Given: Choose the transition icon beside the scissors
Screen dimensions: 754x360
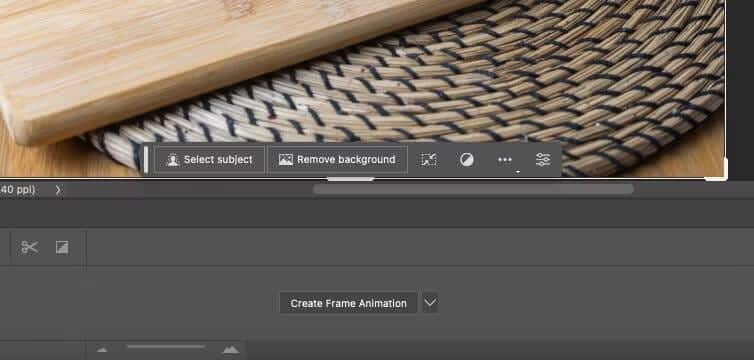Looking at the screenshot, I should [62, 247].
